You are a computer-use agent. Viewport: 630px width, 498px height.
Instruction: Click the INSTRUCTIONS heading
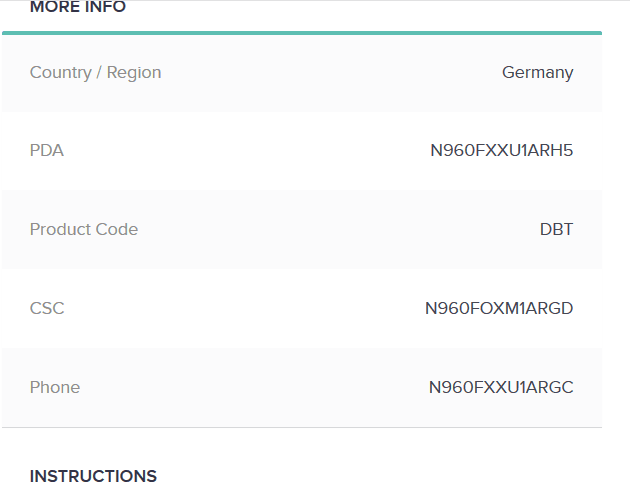93,476
